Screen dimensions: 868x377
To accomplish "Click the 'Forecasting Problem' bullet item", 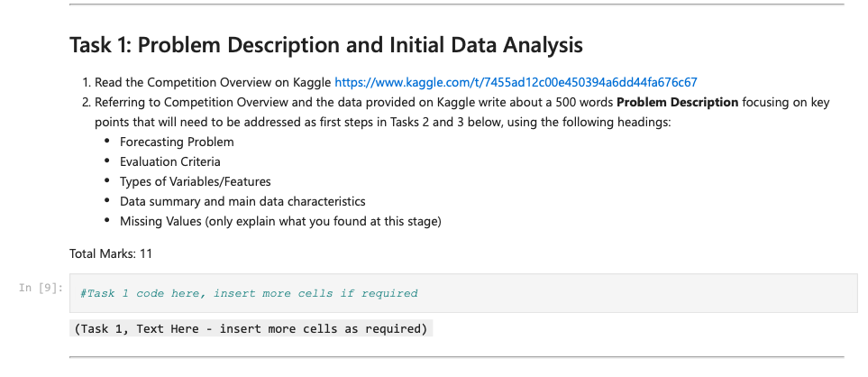I will pyautogui.click(x=177, y=142).
